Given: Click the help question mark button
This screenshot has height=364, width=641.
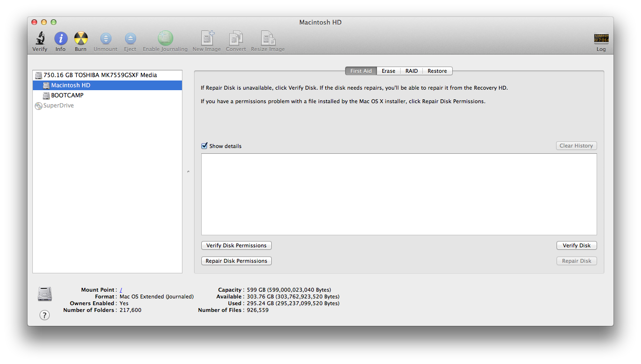Looking at the screenshot, I should (x=44, y=315).
